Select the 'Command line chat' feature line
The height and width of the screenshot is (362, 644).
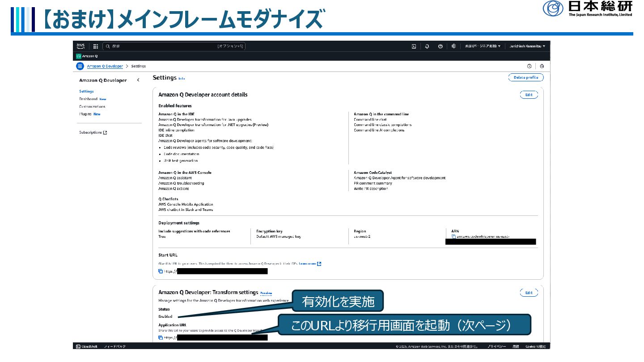coord(370,119)
